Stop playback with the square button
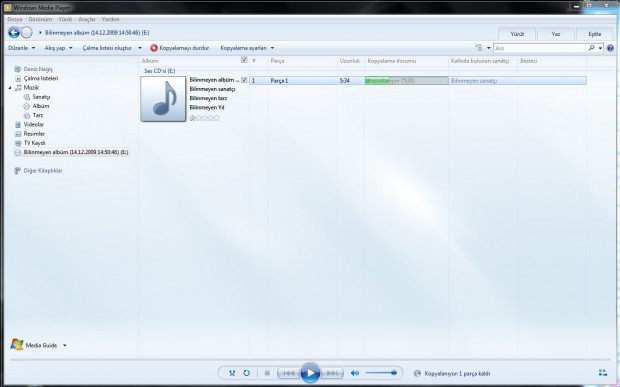 [x=267, y=373]
